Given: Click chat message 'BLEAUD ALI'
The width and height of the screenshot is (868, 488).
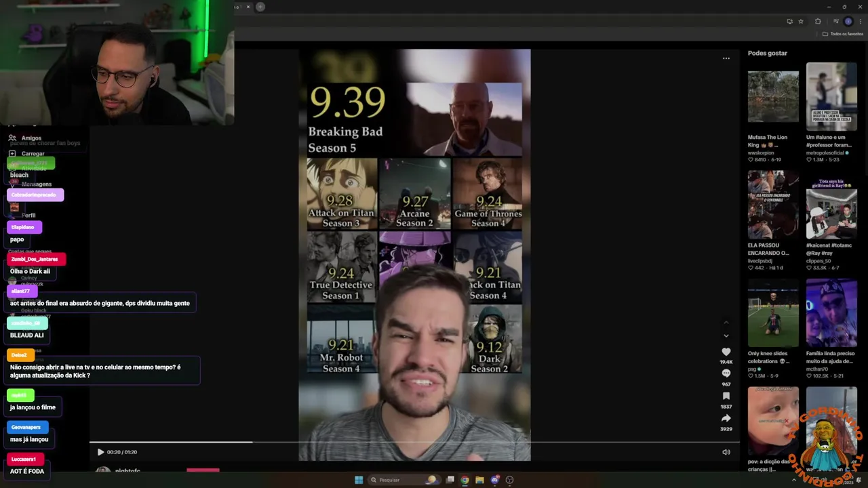Looking at the screenshot, I should click(x=27, y=335).
